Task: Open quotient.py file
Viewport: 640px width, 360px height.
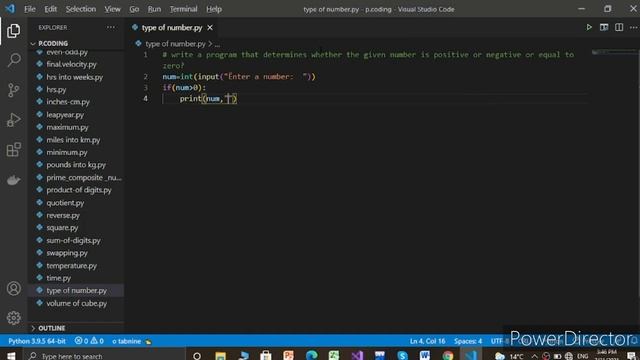Action: coord(65,202)
